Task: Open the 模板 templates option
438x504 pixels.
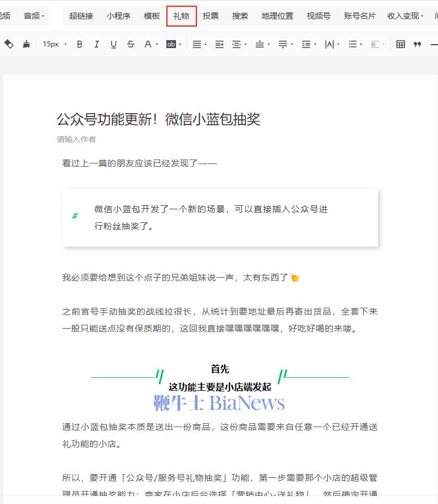Action: [152, 16]
